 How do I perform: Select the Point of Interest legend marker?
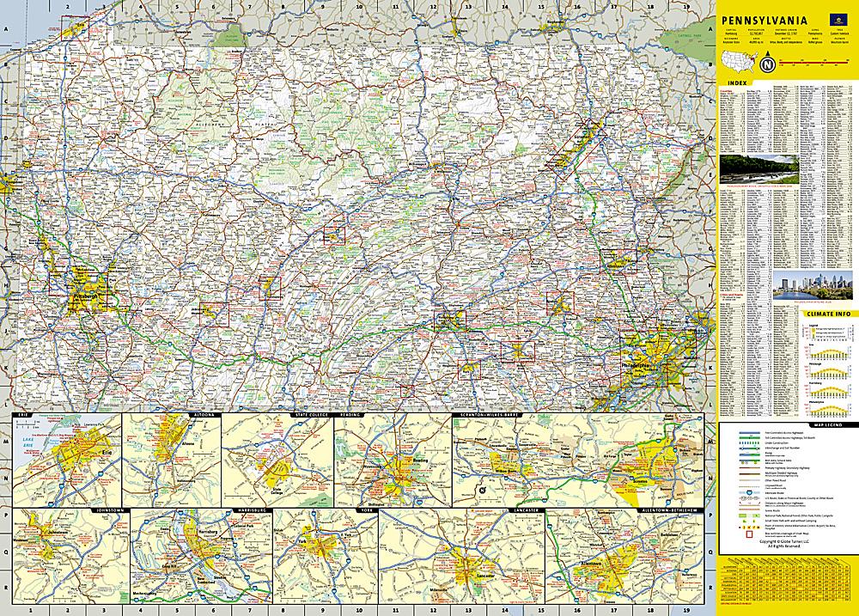[740, 527]
